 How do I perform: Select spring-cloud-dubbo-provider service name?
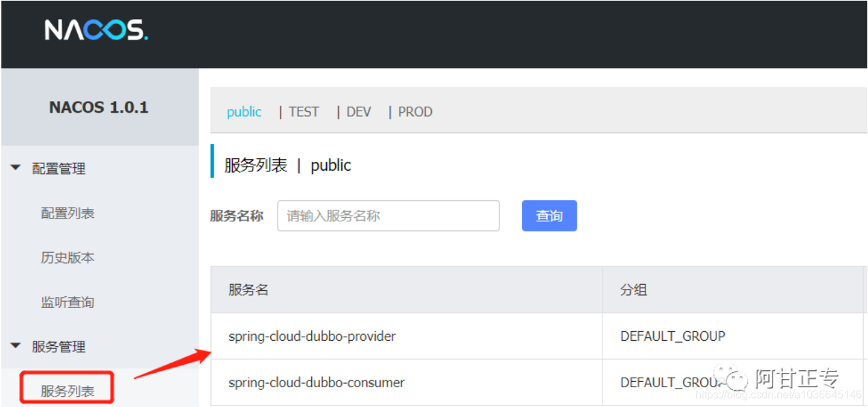(x=312, y=336)
